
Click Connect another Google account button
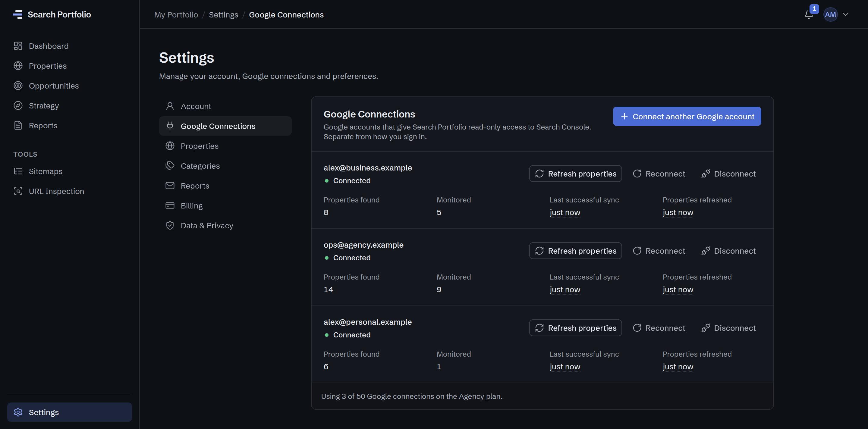click(687, 116)
